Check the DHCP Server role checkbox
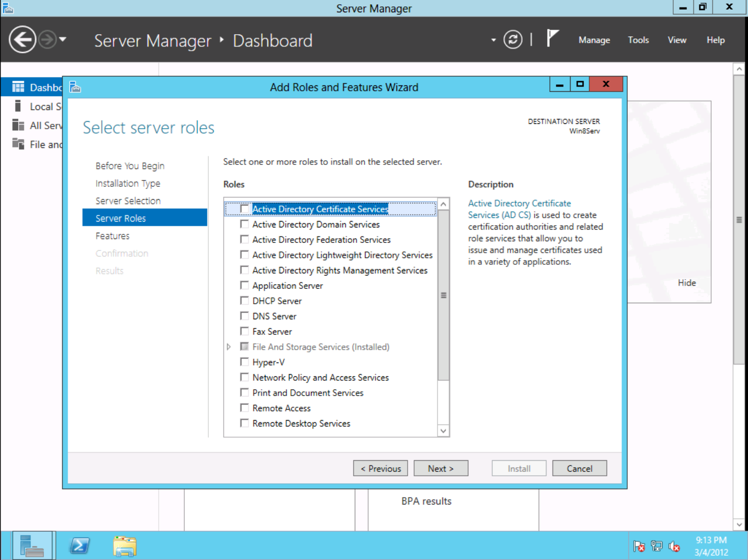Image resolution: width=748 pixels, height=560 pixels. point(244,301)
